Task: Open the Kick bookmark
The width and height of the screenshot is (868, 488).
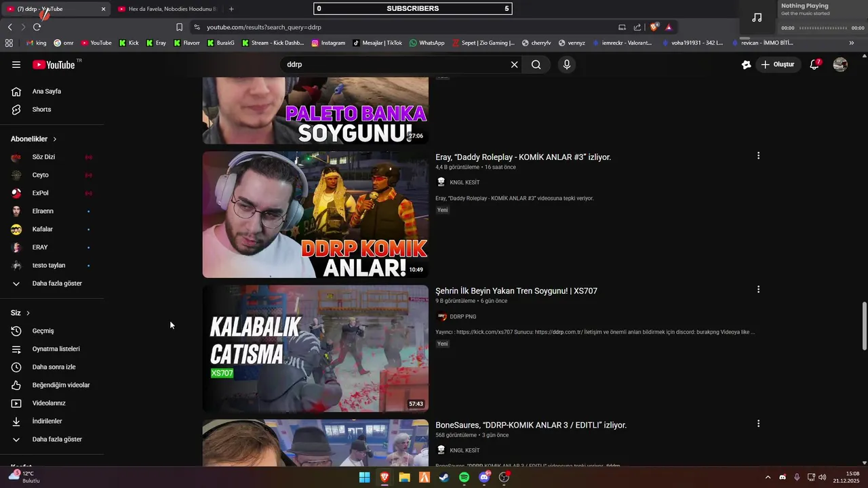Action: click(x=129, y=43)
